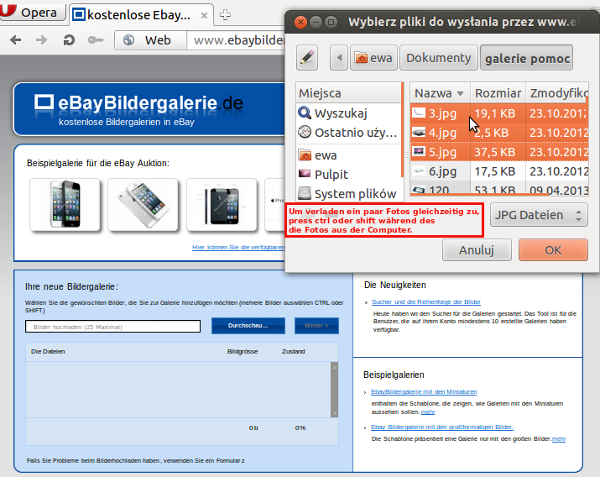The width and height of the screenshot is (600, 477).
Task: Click the 3.jpg file thumbnail icon
Action: point(419,113)
